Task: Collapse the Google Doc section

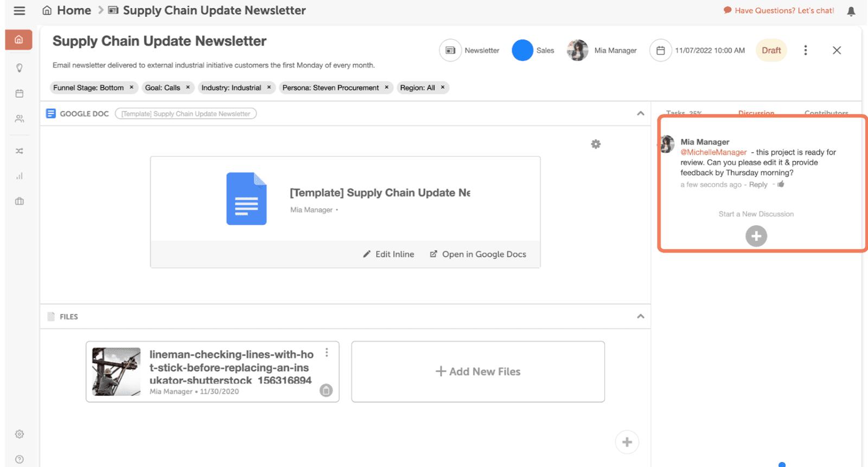Action: (x=641, y=113)
